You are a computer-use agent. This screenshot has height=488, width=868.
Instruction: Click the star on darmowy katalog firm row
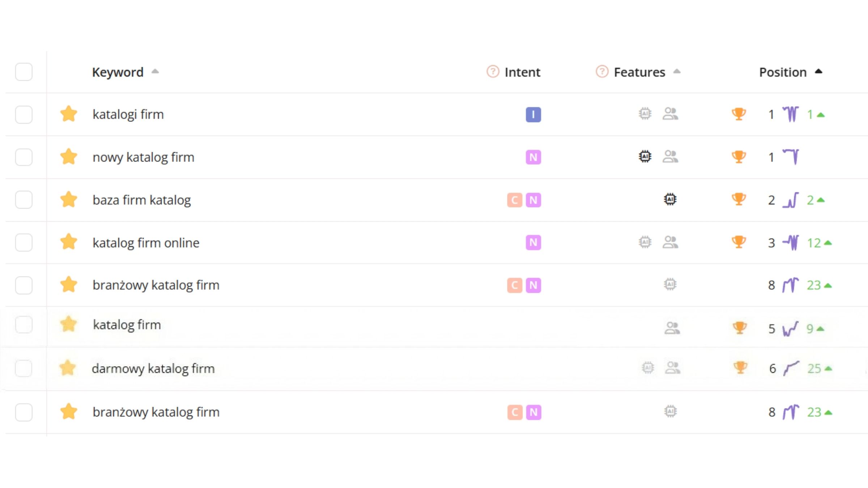(68, 368)
